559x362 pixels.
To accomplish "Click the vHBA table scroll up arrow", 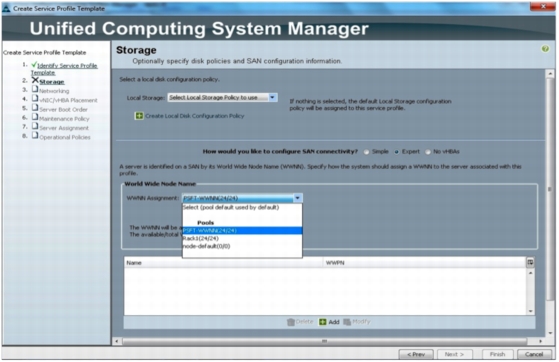I will pos(530,273).
